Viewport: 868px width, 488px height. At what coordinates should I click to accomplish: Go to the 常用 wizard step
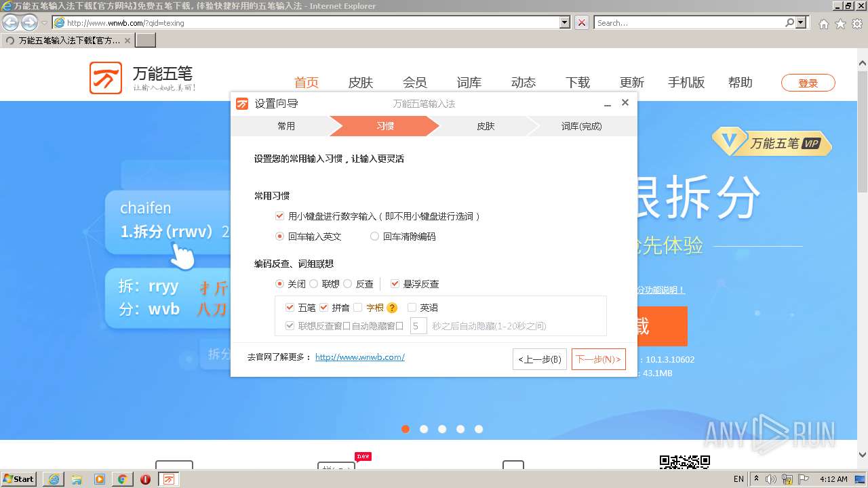[285, 126]
